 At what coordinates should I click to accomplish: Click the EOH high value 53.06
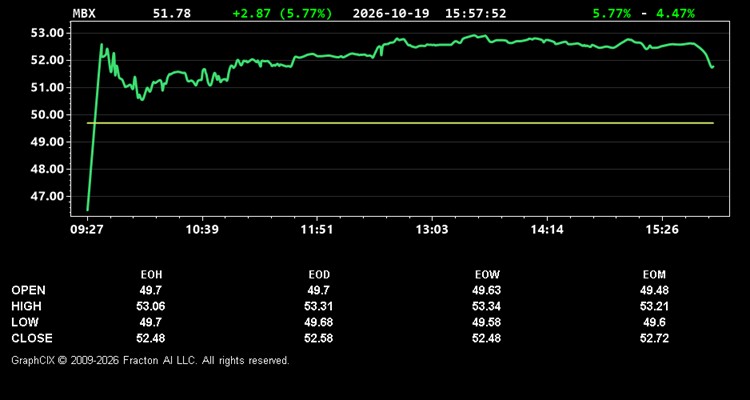[x=151, y=306]
